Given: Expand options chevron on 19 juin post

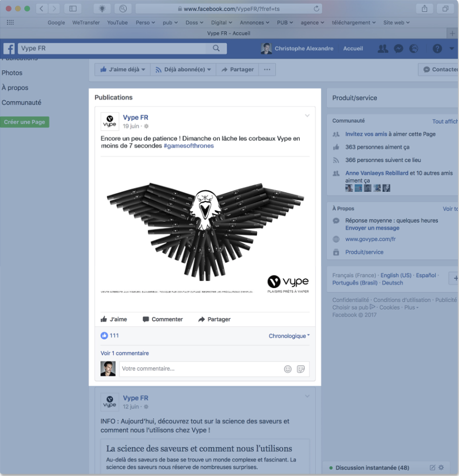Looking at the screenshot, I should (307, 116).
